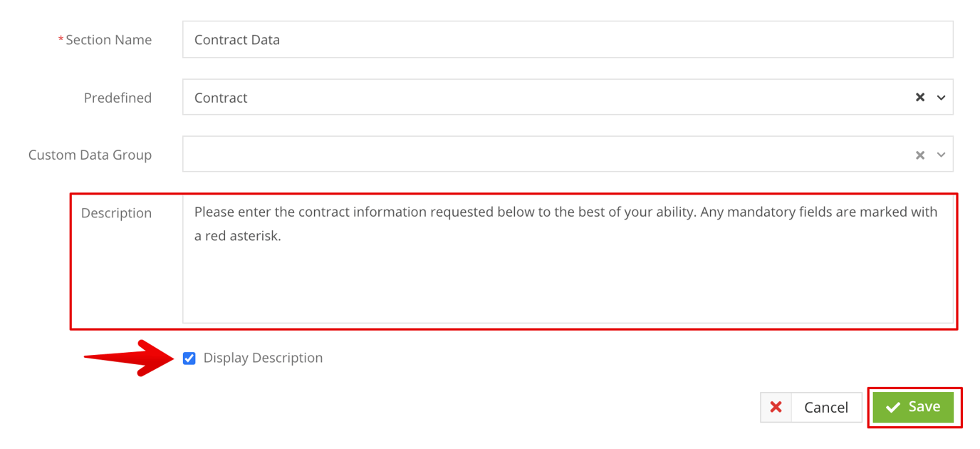
Task: Click the Predefined field chevron arrow
Action: tap(941, 97)
